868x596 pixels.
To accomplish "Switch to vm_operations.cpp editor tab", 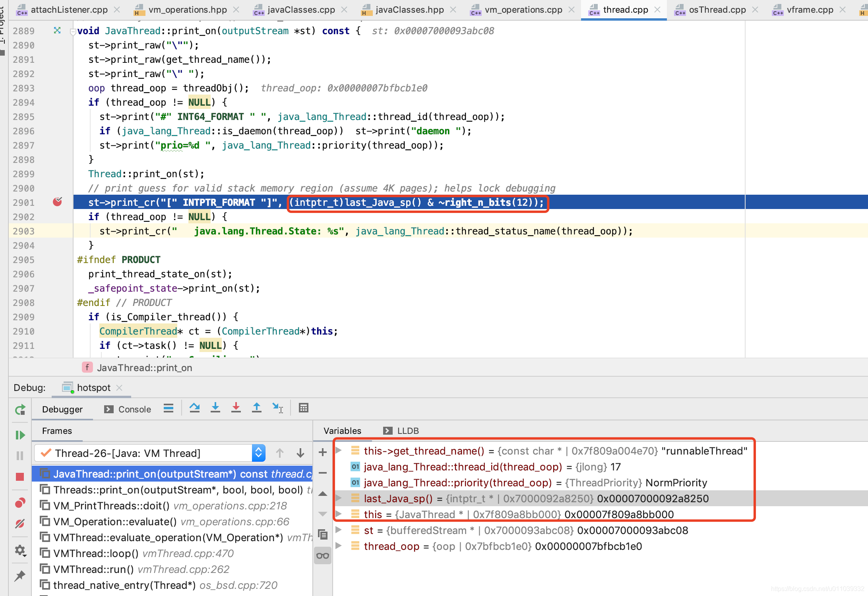I will [523, 10].
